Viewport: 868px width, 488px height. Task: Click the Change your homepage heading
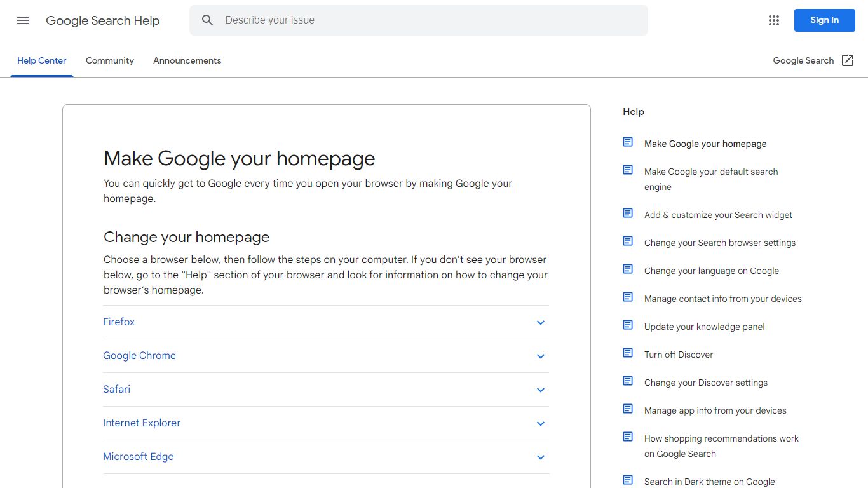tap(187, 237)
